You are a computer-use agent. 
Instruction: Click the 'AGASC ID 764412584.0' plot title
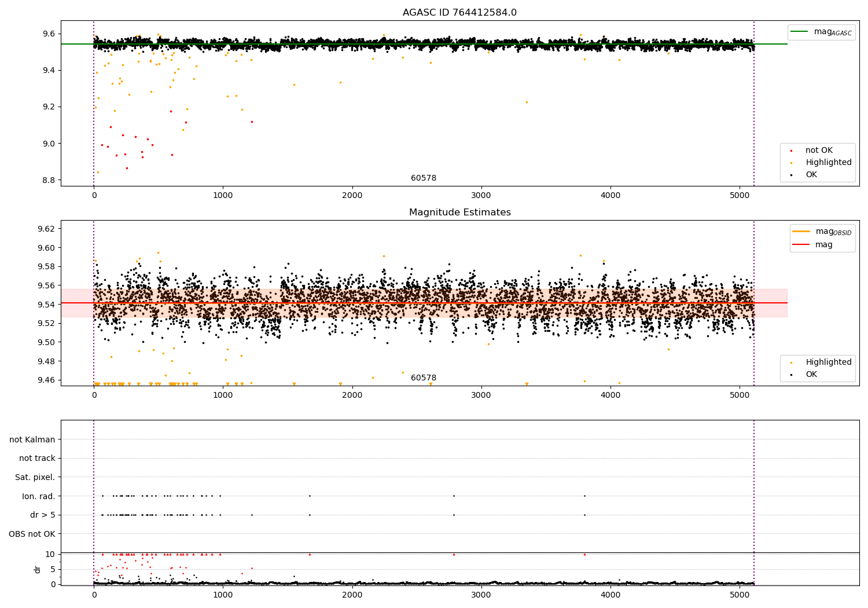[460, 13]
